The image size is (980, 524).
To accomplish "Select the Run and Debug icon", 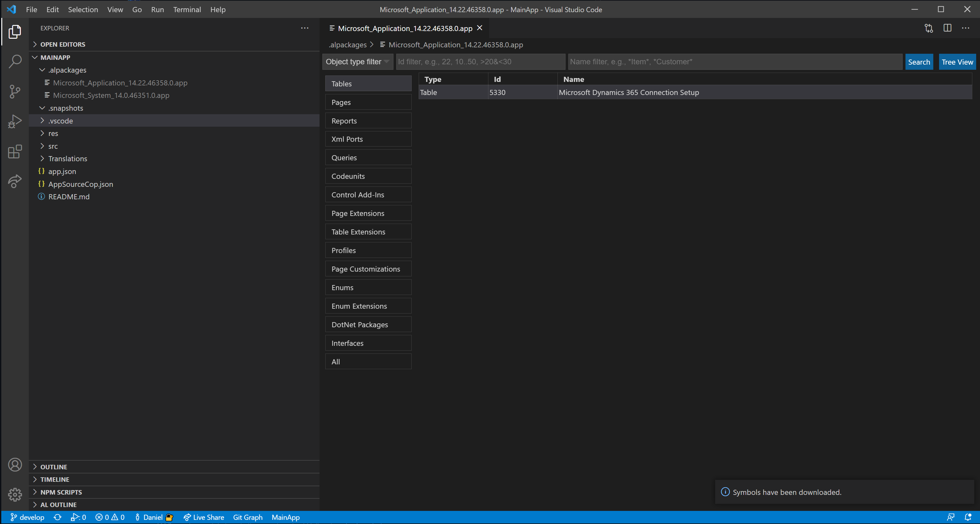I will tap(15, 121).
